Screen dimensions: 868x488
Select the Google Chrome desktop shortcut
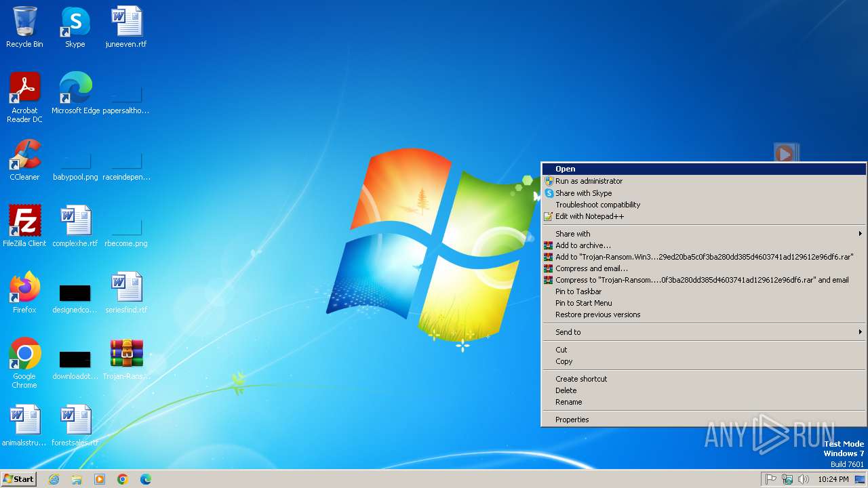click(x=24, y=363)
